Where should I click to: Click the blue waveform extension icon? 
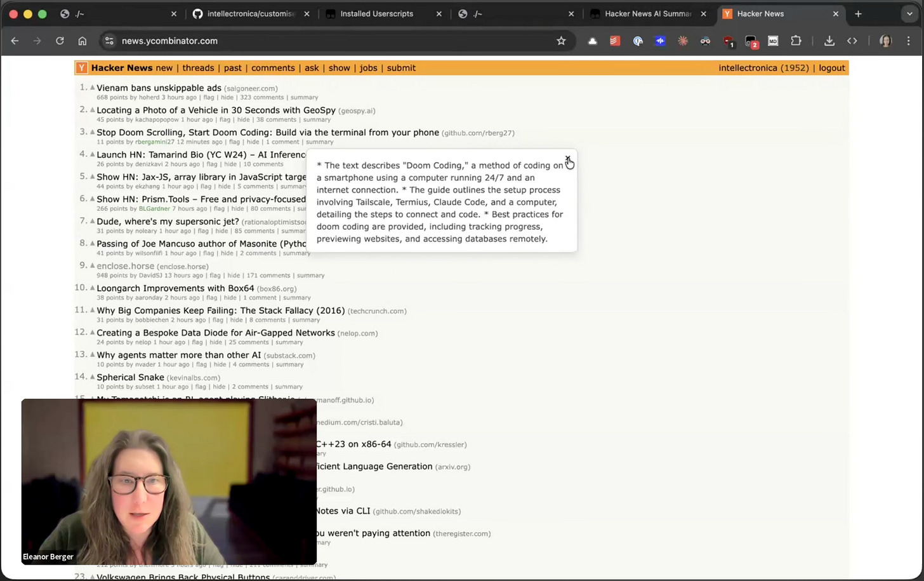click(660, 41)
